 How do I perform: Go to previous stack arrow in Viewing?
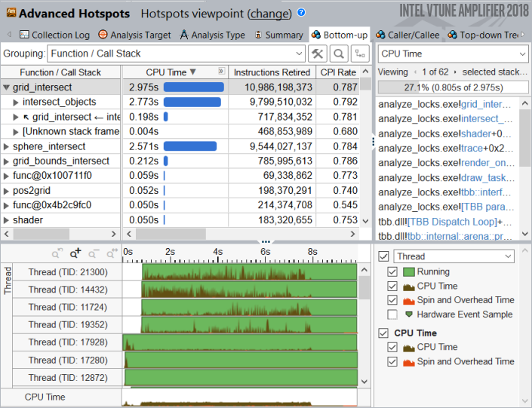pos(415,72)
